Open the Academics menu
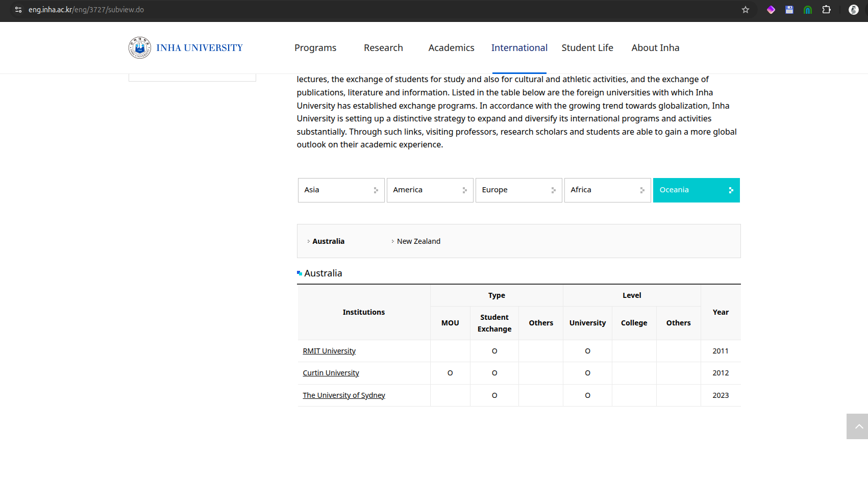The height and width of the screenshot is (481, 868). click(x=451, y=47)
